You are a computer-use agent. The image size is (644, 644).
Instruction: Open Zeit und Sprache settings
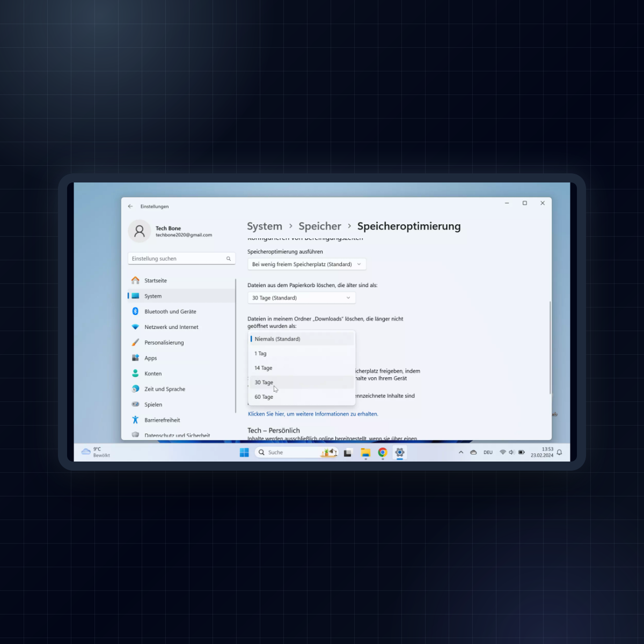(x=181, y=389)
